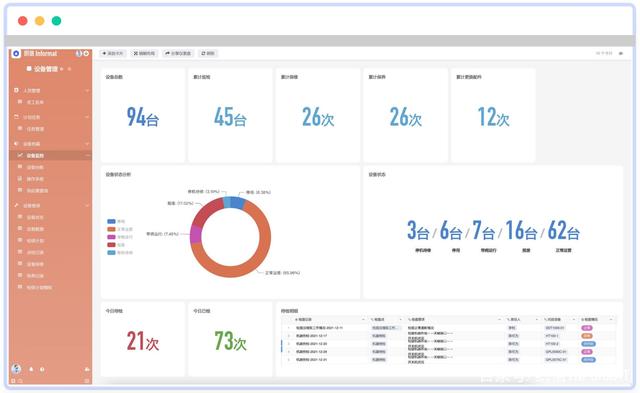Click the 16台 value in device status panel
The height and width of the screenshot is (393, 640).
click(521, 230)
